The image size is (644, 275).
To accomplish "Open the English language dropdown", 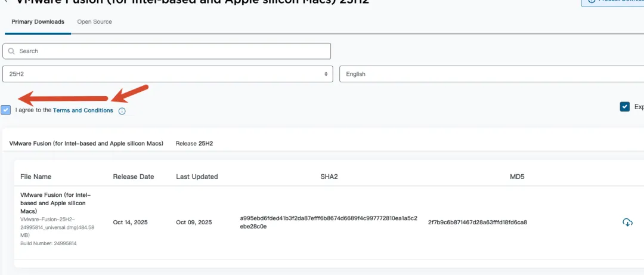I will [489, 74].
